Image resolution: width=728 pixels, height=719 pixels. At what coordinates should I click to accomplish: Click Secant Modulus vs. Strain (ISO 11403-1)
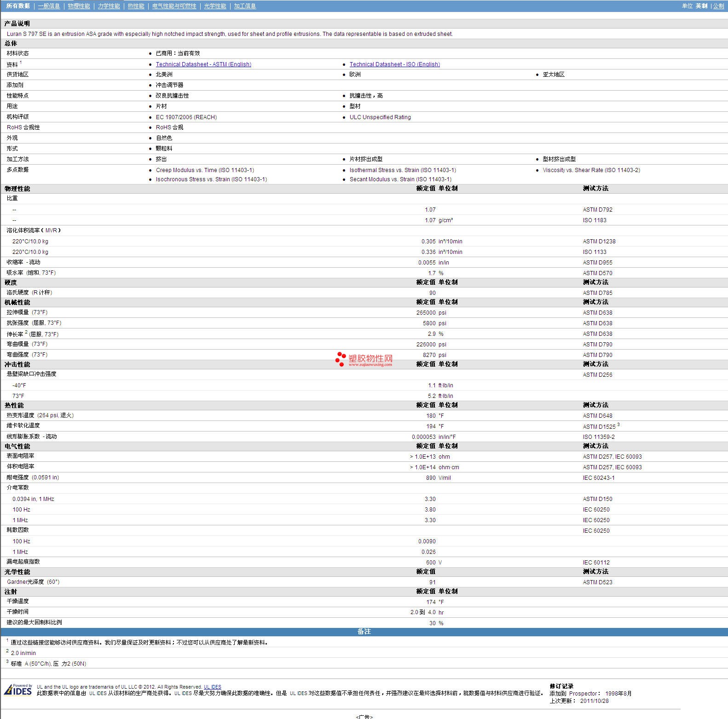tap(400, 179)
